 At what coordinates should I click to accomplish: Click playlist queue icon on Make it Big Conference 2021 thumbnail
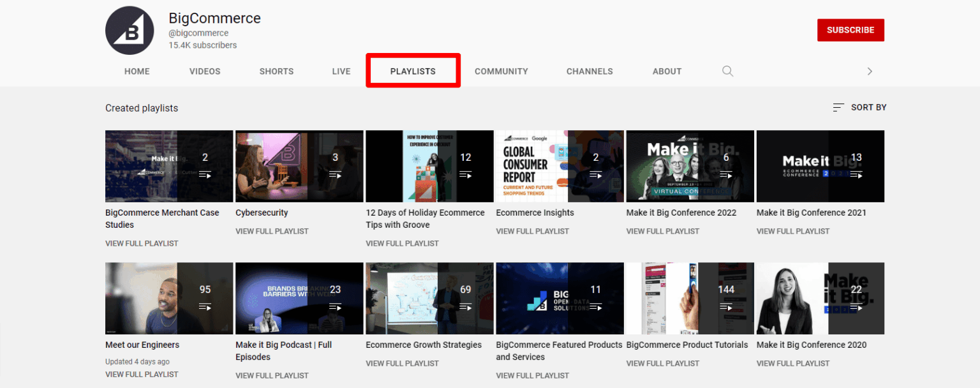pos(856,174)
